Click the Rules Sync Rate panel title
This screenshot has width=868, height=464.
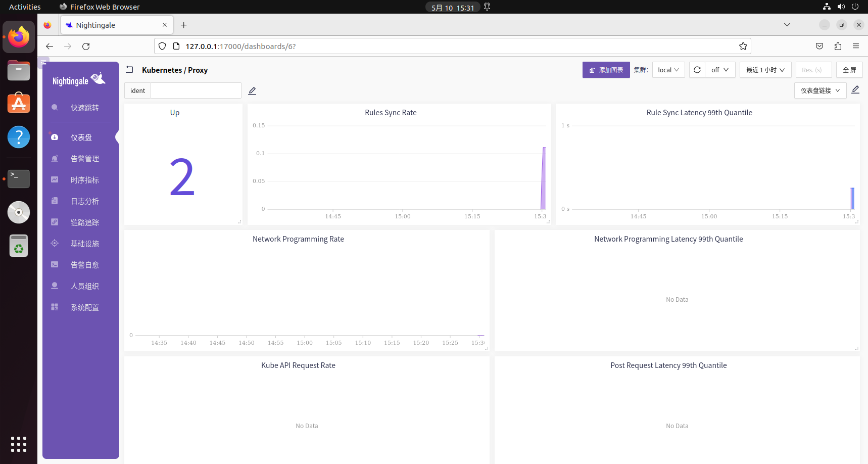pos(391,113)
